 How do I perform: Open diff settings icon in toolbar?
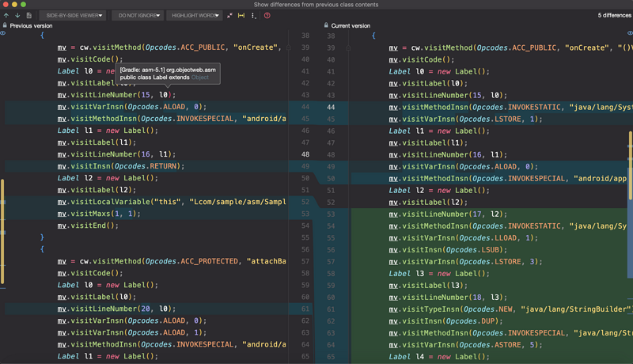coord(253,15)
